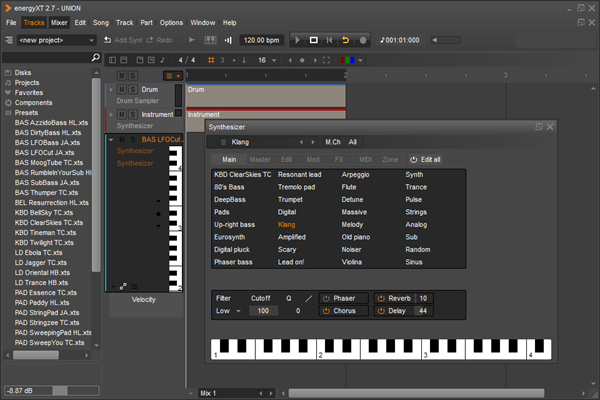
Task: Click the Edit all button
Action: coord(426,160)
